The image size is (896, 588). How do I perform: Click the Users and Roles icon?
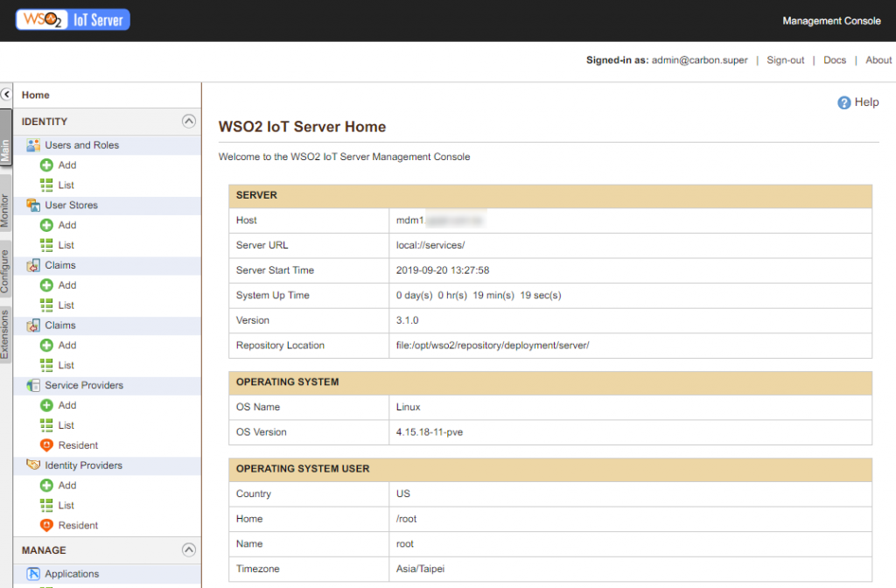pyautogui.click(x=33, y=145)
